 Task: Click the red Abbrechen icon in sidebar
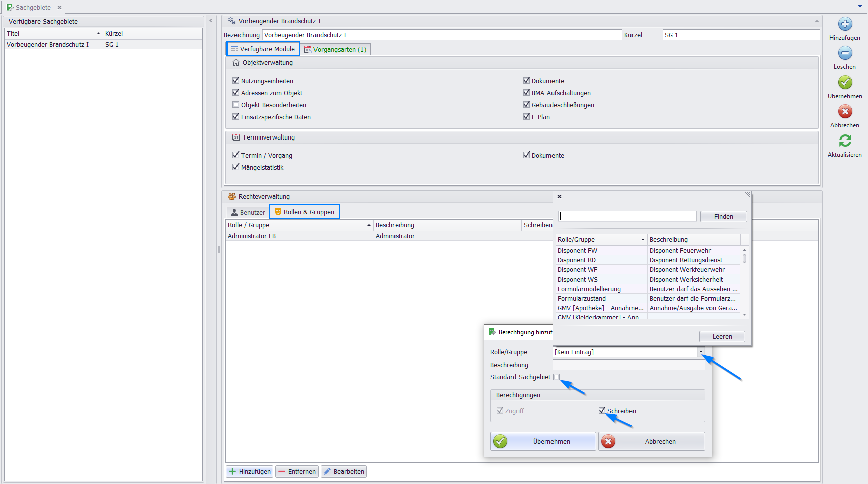pos(845,112)
